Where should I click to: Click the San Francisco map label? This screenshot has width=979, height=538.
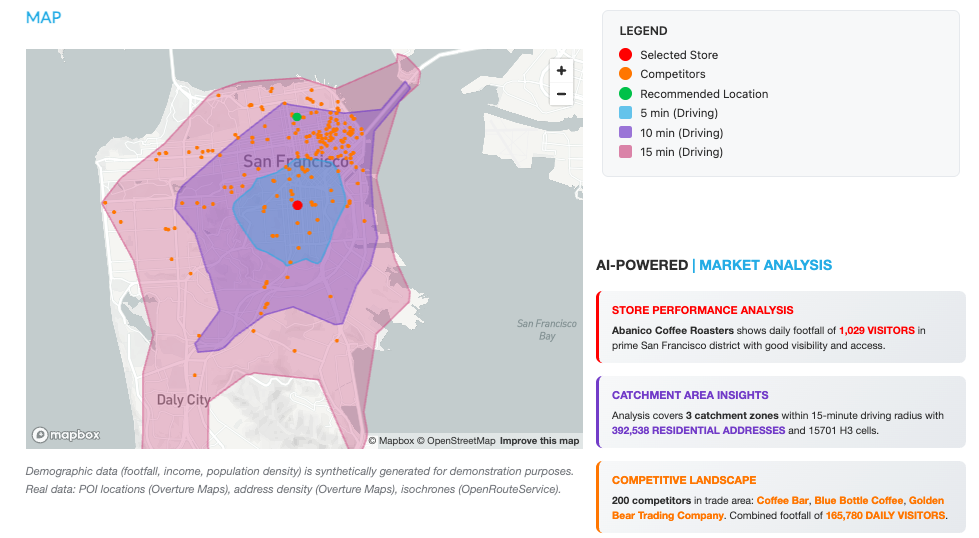(296, 161)
